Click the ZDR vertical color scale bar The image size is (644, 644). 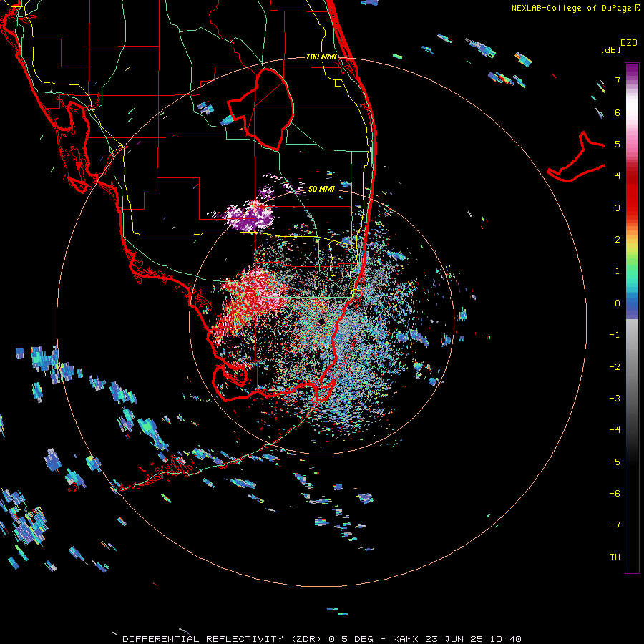[632, 318]
